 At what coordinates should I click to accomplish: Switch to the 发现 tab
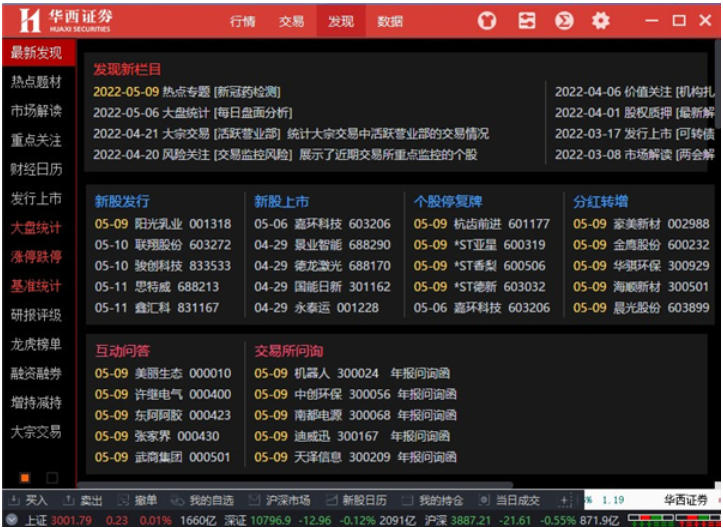(341, 21)
